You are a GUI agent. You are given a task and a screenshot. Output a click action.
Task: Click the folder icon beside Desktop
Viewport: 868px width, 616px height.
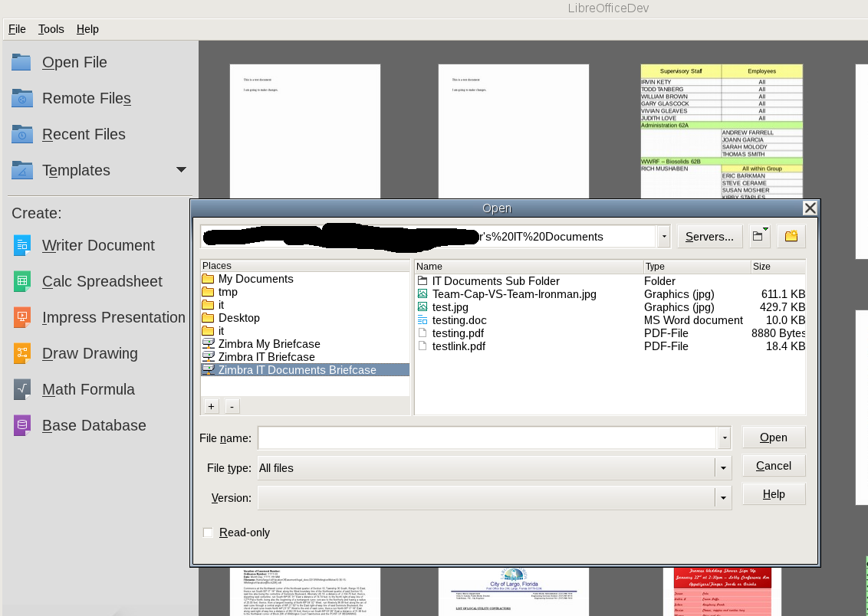[x=208, y=318]
